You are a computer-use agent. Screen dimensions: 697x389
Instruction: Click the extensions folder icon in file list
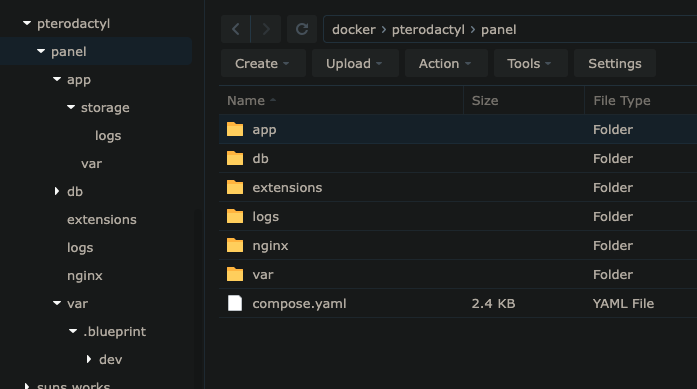click(235, 187)
